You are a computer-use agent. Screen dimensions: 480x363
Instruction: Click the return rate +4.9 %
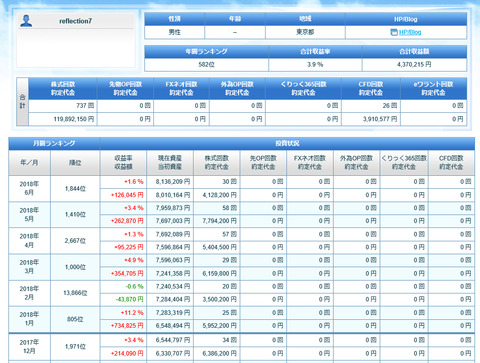pyautogui.click(x=134, y=260)
